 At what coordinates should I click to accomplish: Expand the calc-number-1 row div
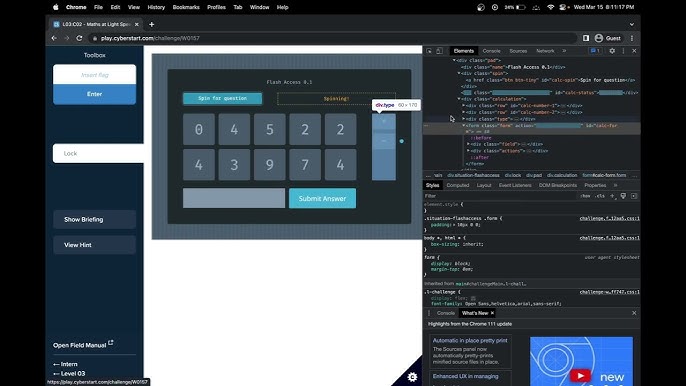463,105
